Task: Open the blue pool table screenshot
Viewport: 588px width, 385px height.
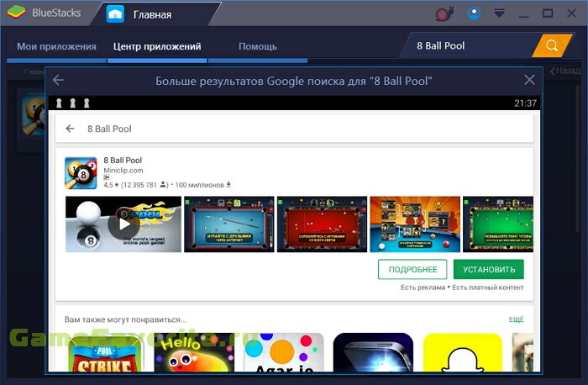Action: tap(229, 224)
